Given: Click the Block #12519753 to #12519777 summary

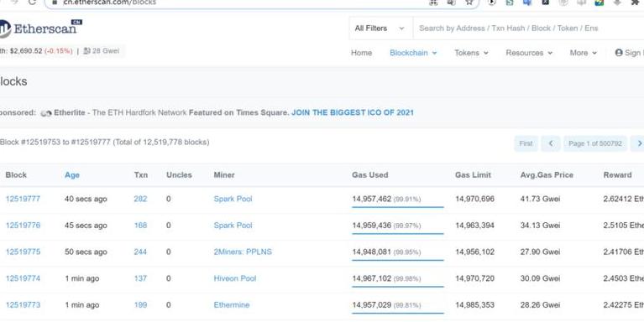Looking at the screenshot, I should click(x=105, y=142).
